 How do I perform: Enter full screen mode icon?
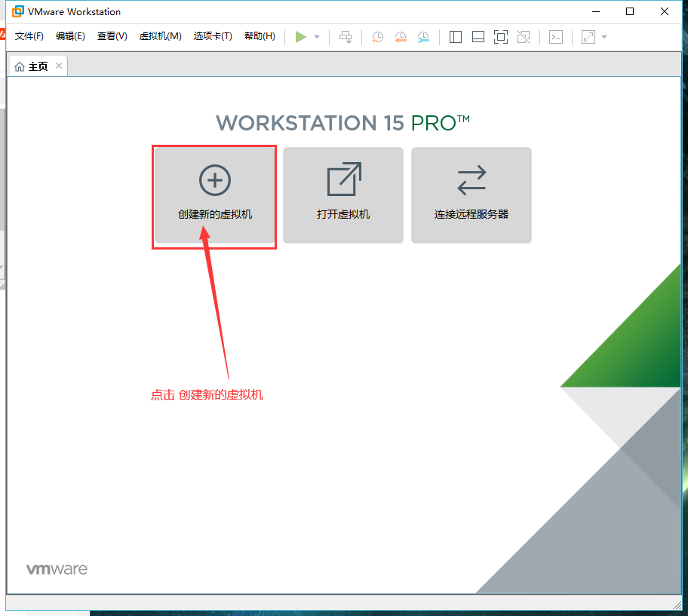tap(501, 37)
